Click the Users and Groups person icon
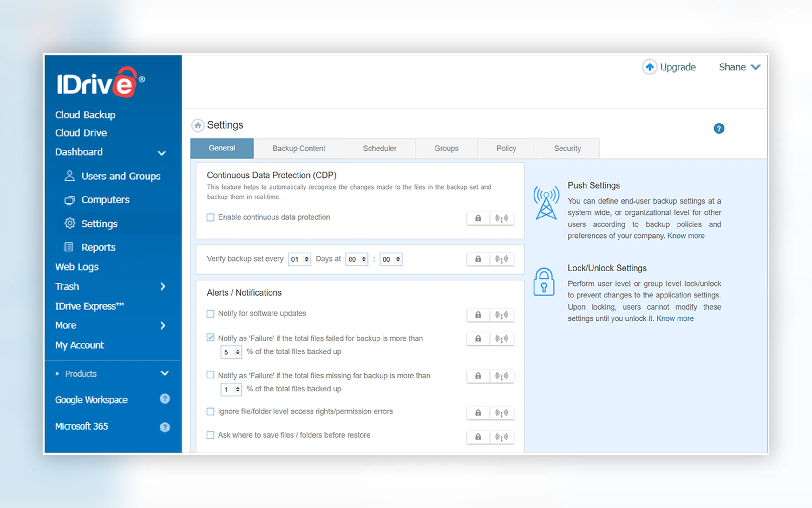 tap(69, 176)
